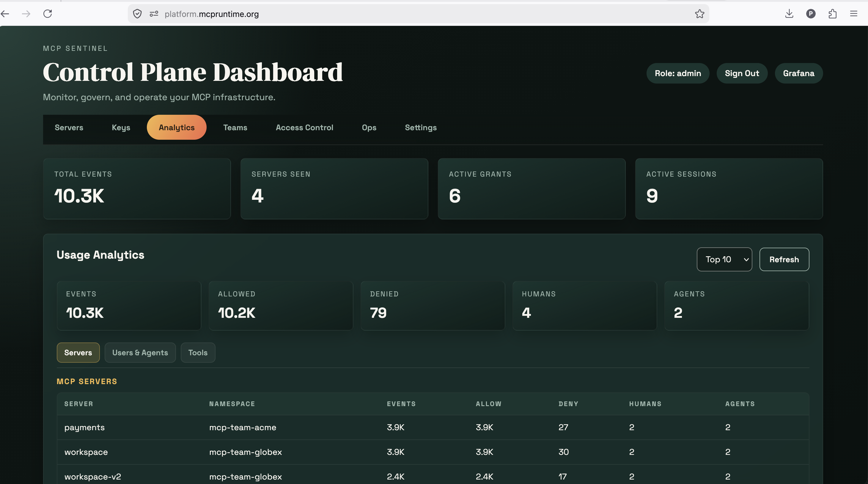Viewport: 868px width, 484px height.
Task: Click the Usage Analytics heading
Action: click(x=100, y=255)
